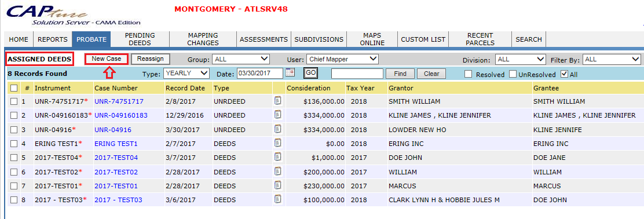Focus the search text field beside Find
Viewport: 644px width, 219px height.
(357, 74)
